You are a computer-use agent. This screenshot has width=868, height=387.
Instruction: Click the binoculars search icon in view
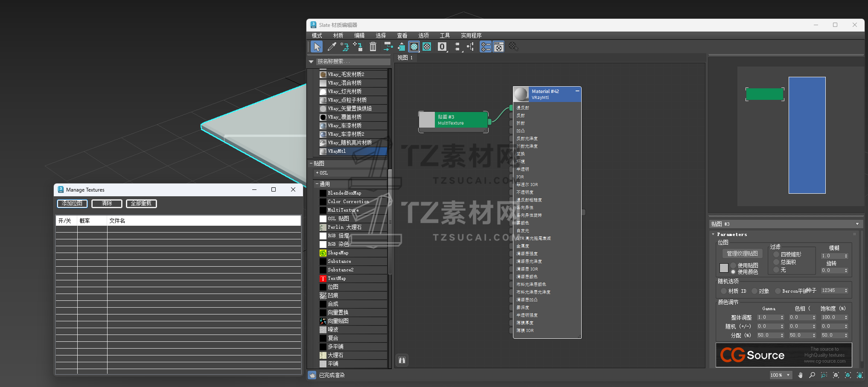tap(402, 360)
